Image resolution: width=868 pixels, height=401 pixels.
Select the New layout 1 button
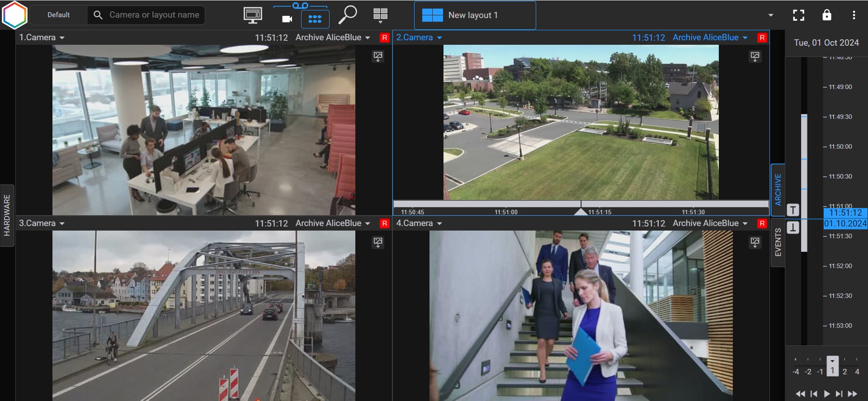click(475, 15)
